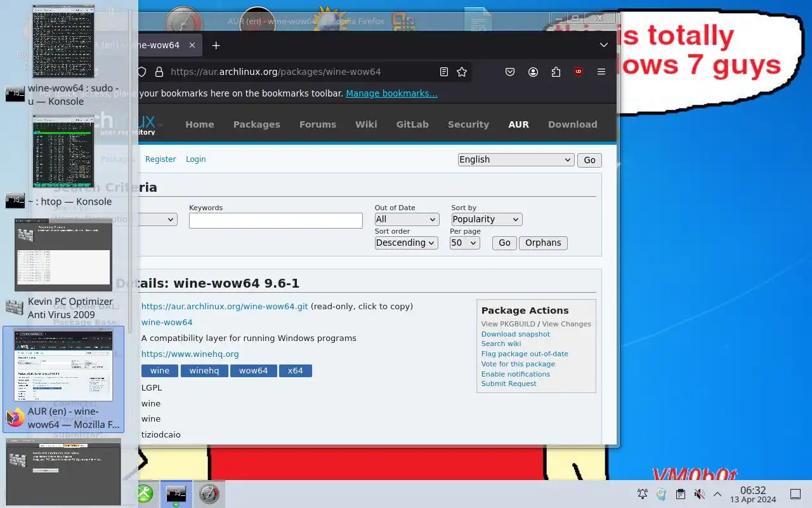This screenshot has width=812, height=508.
Task: Open the English language dropdown
Action: coord(516,160)
